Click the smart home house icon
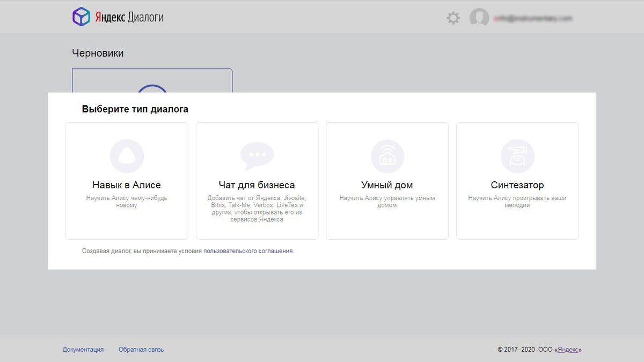Image resolution: width=644 pixels, height=362 pixels. 387,156
